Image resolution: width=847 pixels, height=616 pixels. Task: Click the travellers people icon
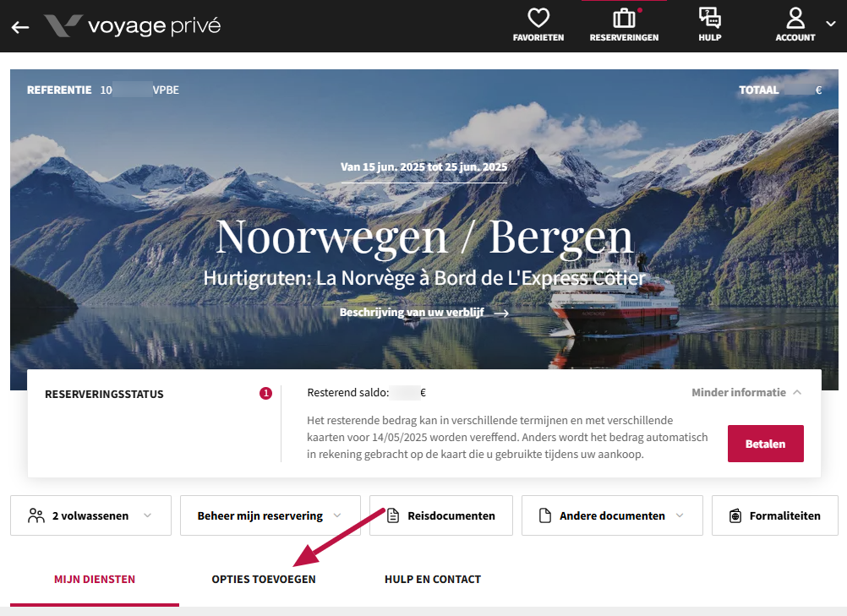coord(36,515)
